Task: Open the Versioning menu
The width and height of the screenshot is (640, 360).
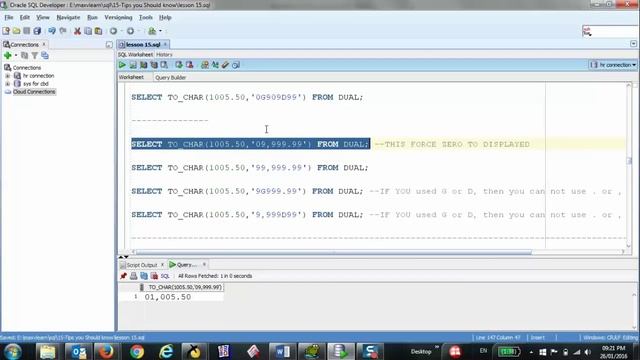Action: pos(118,18)
